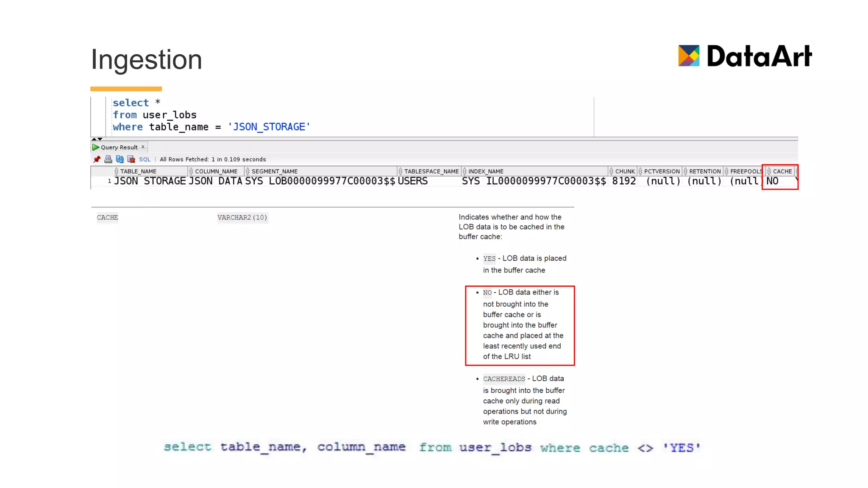This screenshot has width=868, height=488.
Task: Select the NO value in CACHE column
Action: [x=772, y=181]
